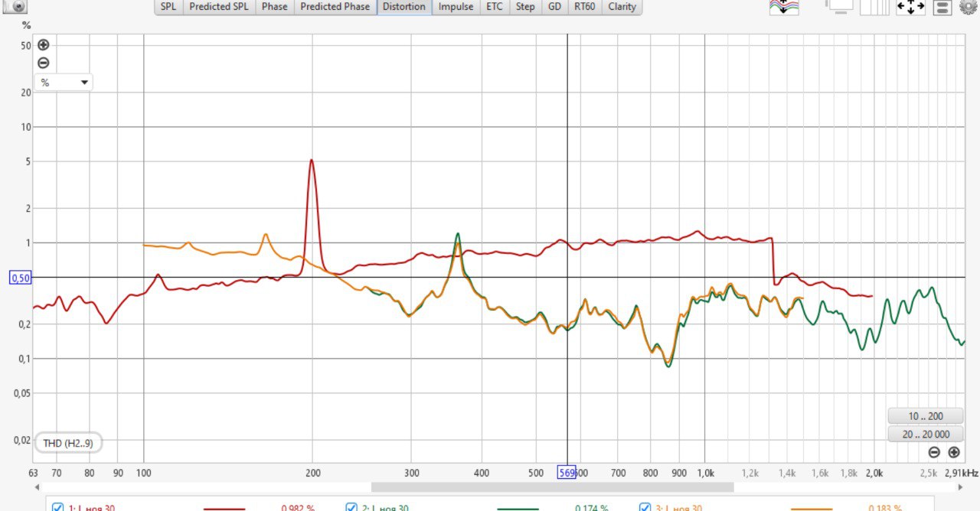Click the 10 .. 200 range button

coord(926,416)
